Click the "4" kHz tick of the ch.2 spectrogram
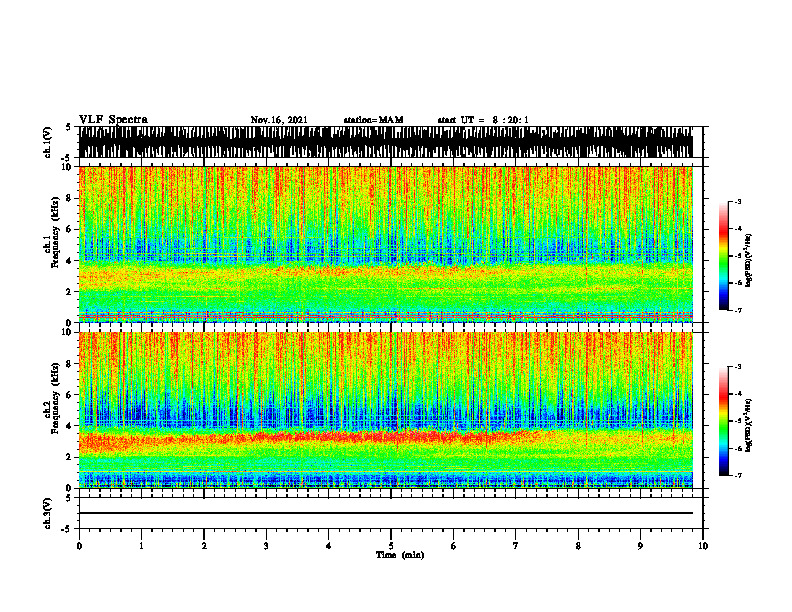 click(69, 426)
